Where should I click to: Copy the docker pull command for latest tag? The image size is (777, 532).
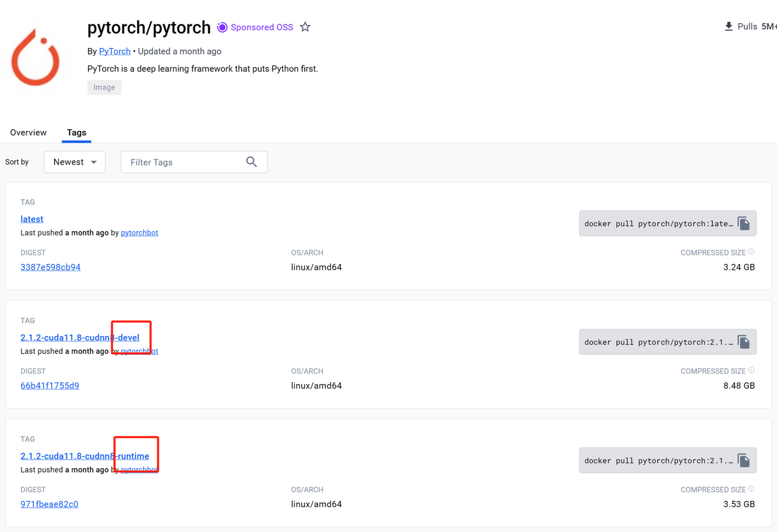pyautogui.click(x=744, y=223)
